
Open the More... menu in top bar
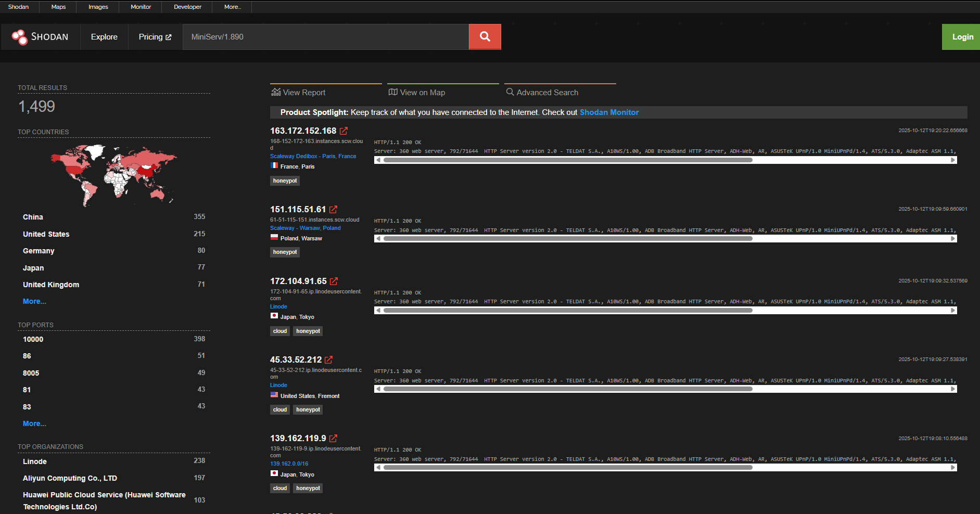tap(233, 7)
